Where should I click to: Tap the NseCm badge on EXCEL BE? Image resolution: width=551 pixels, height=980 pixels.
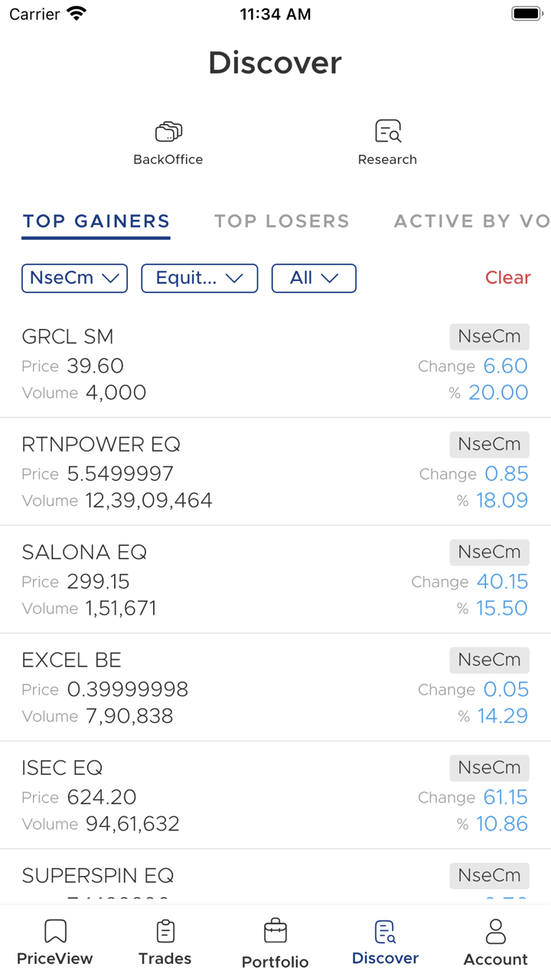pyautogui.click(x=489, y=659)
